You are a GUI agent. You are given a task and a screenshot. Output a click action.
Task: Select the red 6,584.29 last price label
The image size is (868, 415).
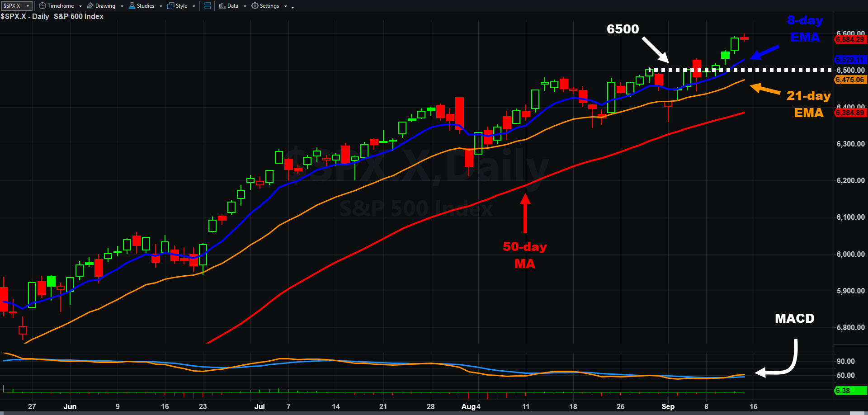click(x=850, y=40)
